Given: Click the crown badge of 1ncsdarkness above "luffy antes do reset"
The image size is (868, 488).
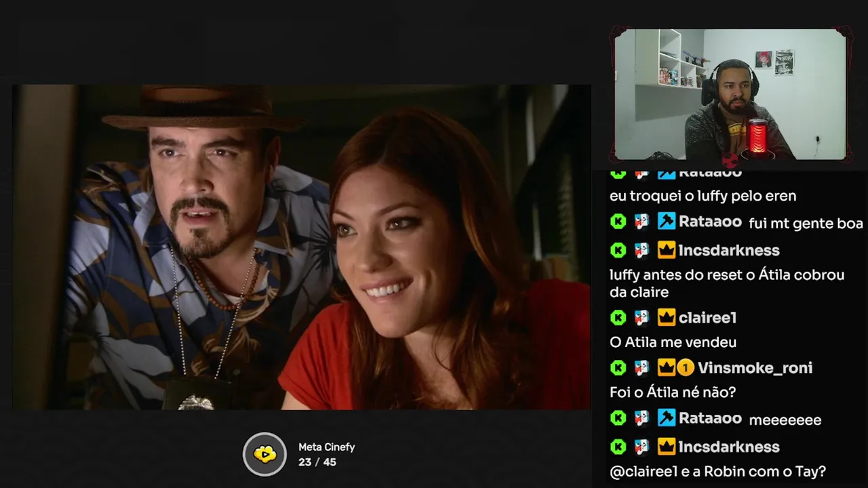Looking at the screenshot, I should 666,250.
